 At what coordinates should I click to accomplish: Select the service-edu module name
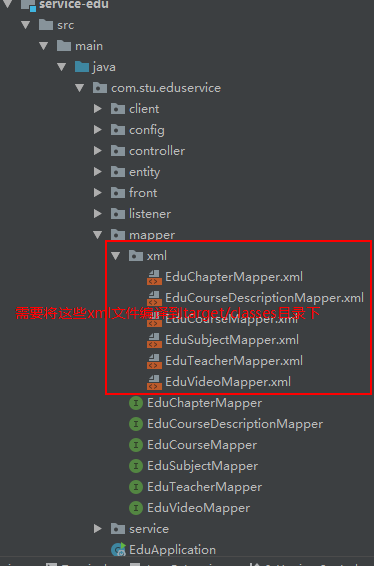[x=74, y=5]
